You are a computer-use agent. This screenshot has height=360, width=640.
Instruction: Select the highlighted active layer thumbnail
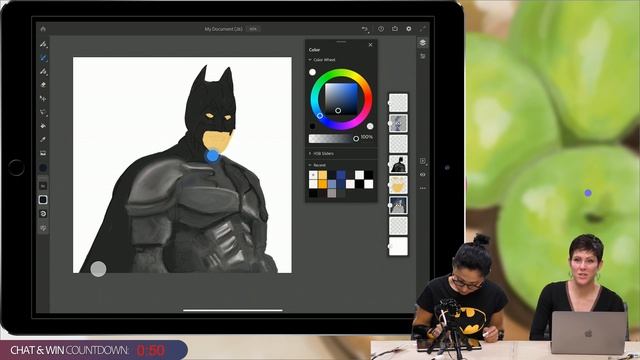398,205
